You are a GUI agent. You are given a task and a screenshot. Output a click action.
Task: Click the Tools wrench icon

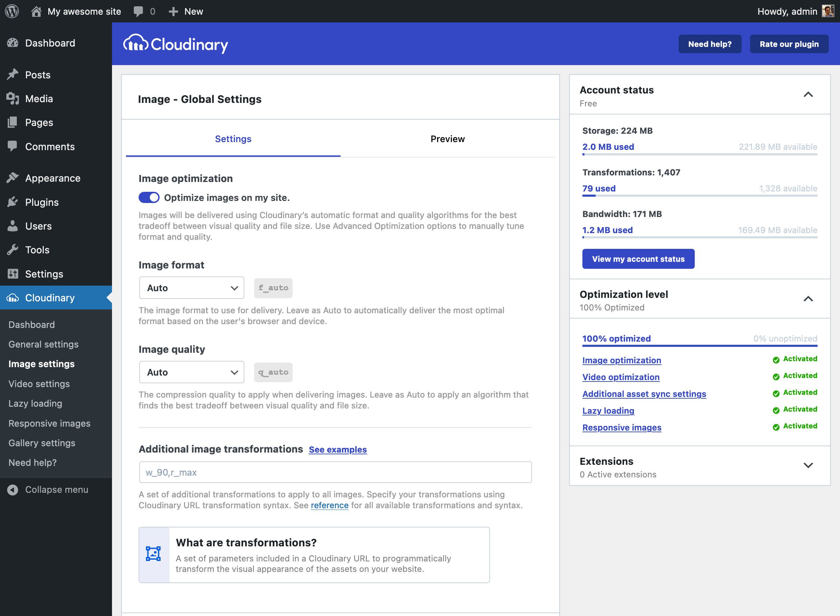[13, 250]
